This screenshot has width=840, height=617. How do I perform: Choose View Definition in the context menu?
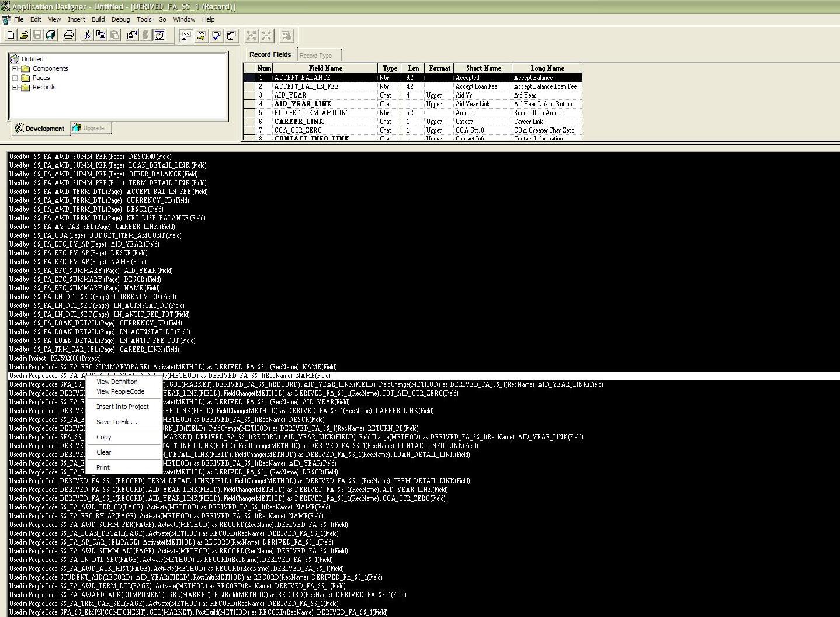point(117,382)
